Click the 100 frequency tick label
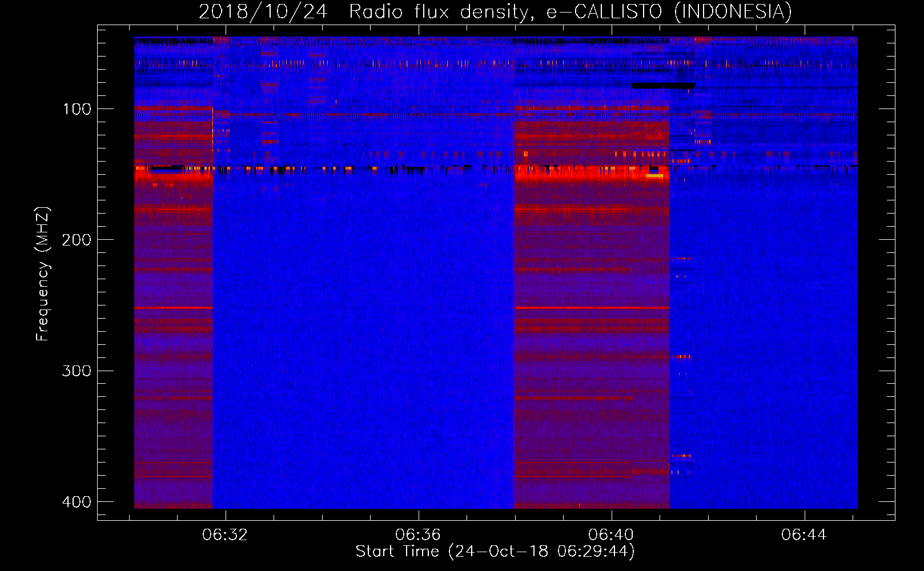The image size is (924, 571). point(77,109)
